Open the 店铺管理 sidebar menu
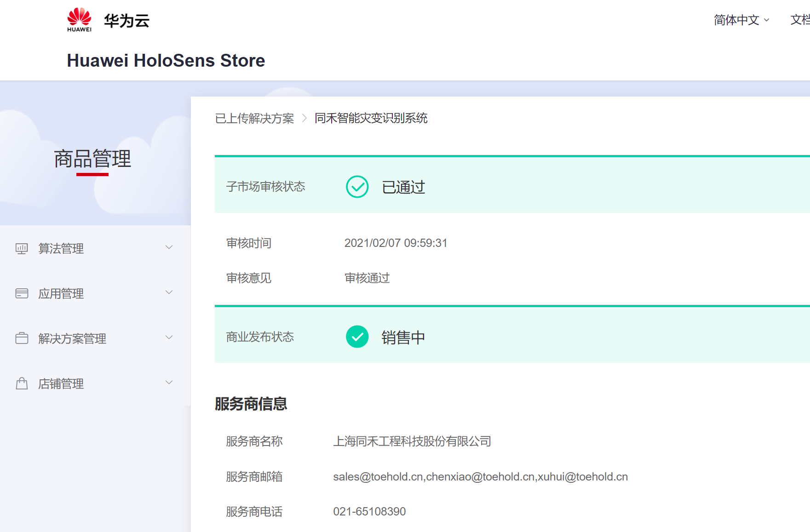810x532 pixels. (x=61, y=384)
